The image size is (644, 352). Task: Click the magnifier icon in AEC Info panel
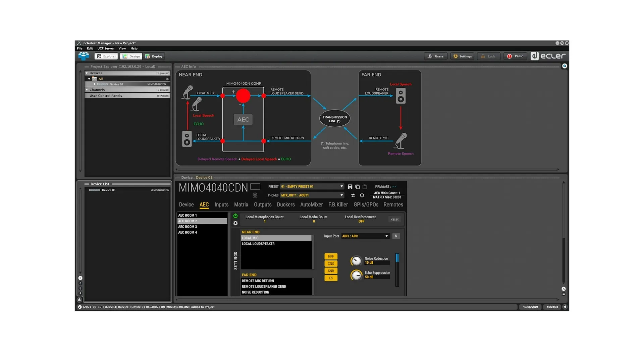tap(565, 66)
